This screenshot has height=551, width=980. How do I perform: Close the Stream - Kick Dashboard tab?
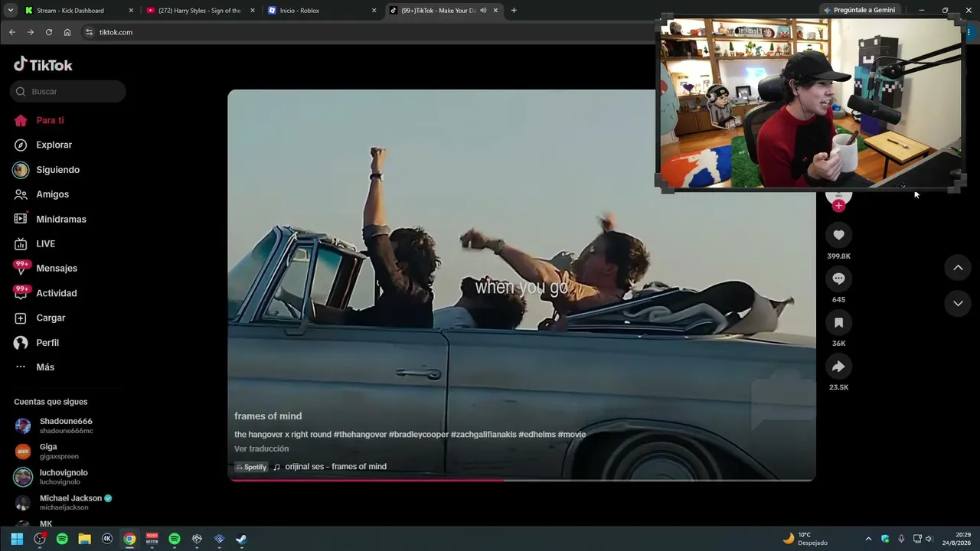[x=131, y=11]
